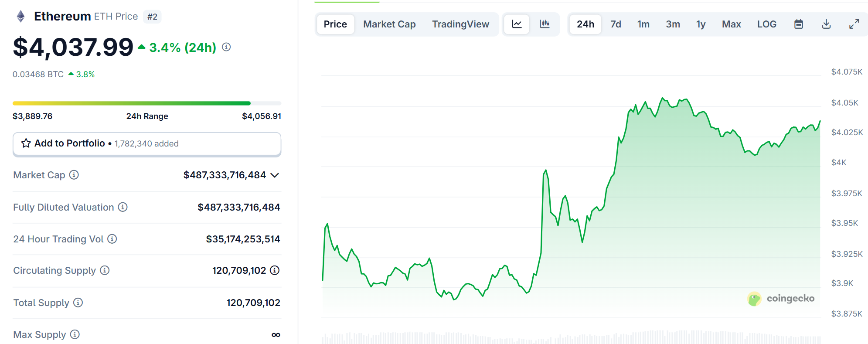
Task: Click the $35,174,253,514 trading volume value
Action: [243, 239]
